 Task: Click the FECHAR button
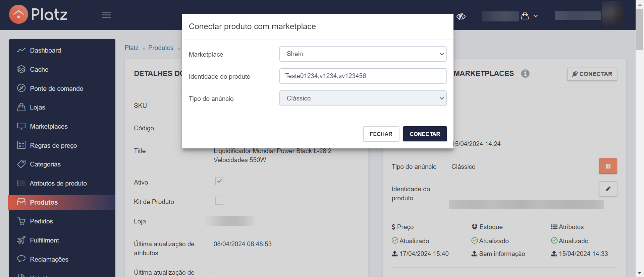pos(381,134)
